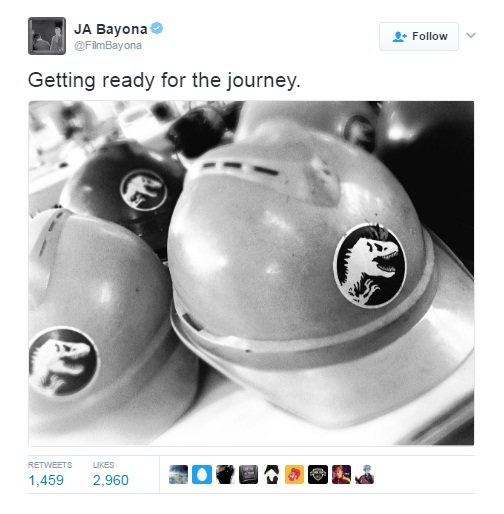Click the blue egg default avatar
Image resolution: width=504 pixels, height=514 pixels.
pyautogui.click(x=202, y=474)
